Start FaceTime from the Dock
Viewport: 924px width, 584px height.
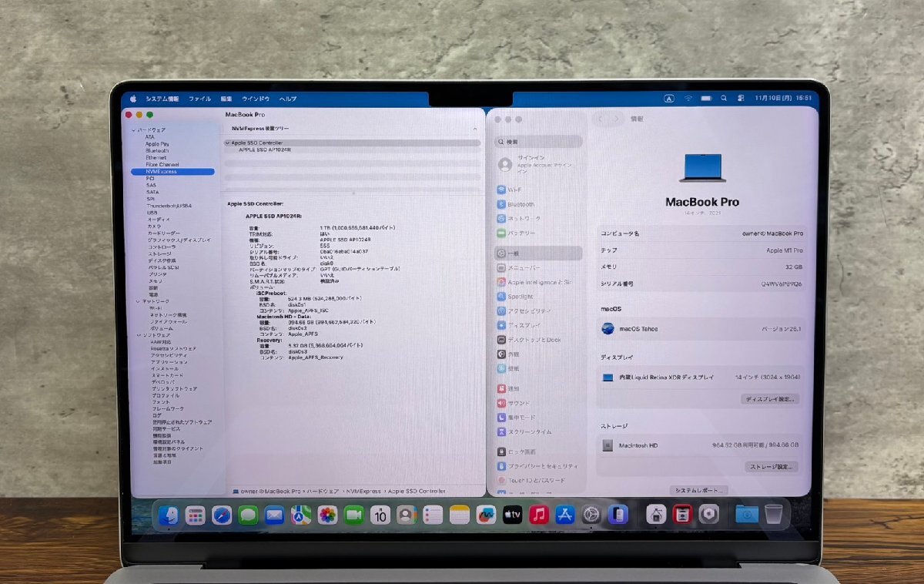pyautogui.click(x=354, y=515)
